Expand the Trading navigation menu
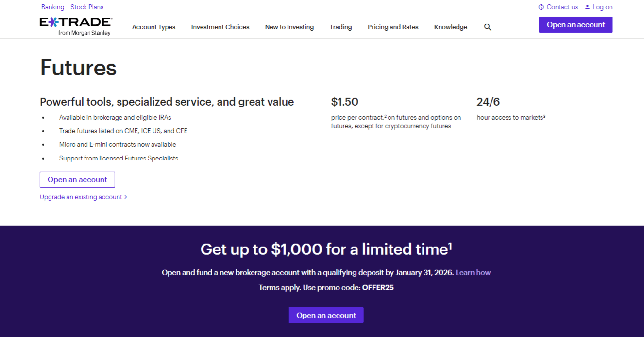The height and width of the screenshot is (337, 644). (340, 27)
